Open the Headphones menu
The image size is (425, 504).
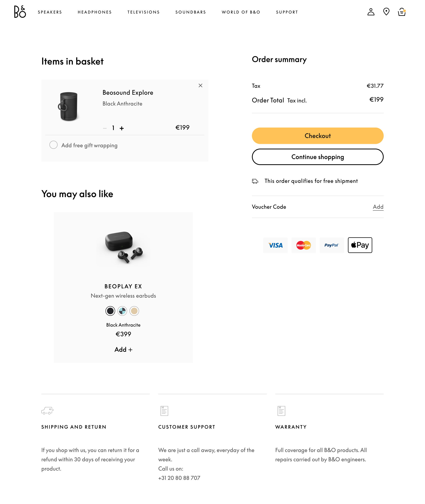[x=94, y=12]
